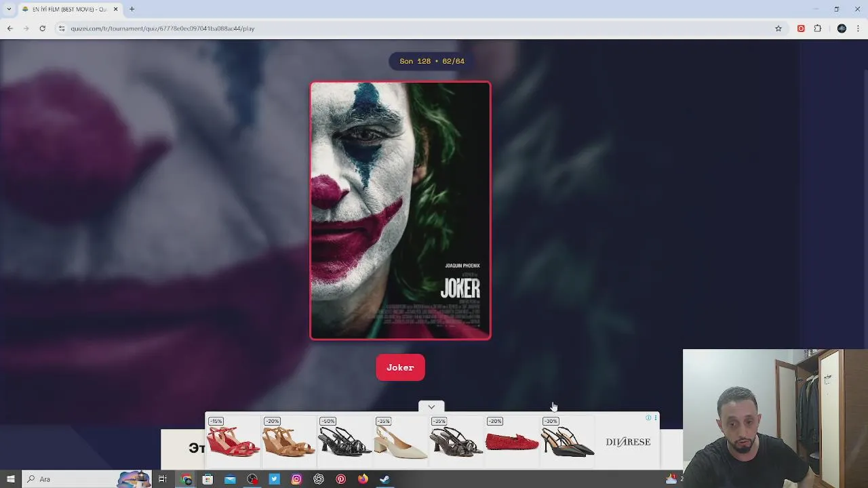Go back to the previous page
This screenshot has height=488, width=868.
click(9, 28)
